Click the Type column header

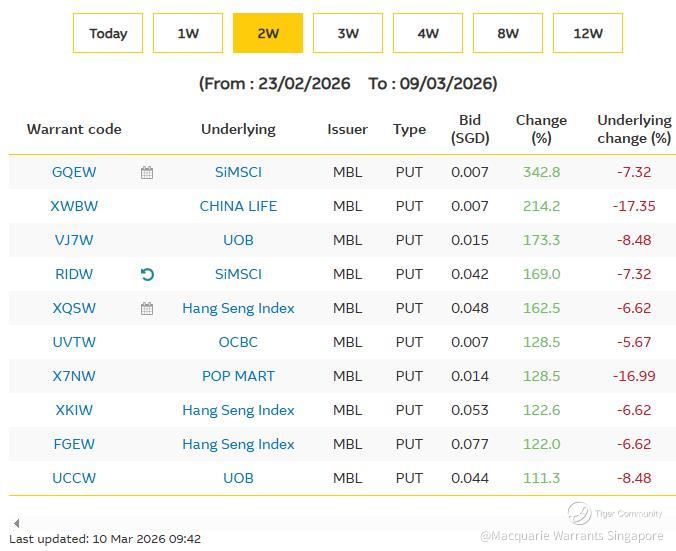[x=409, y=129]
